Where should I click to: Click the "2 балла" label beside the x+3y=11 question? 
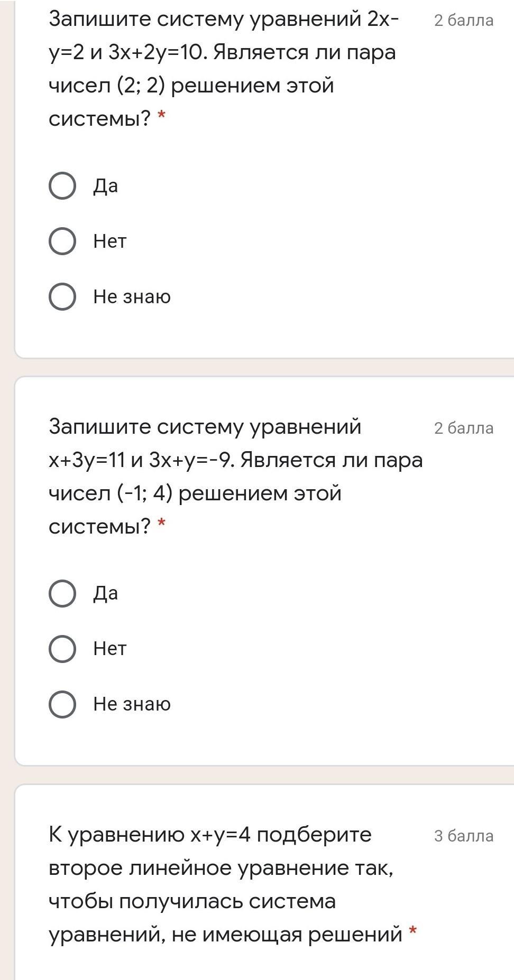464,428
